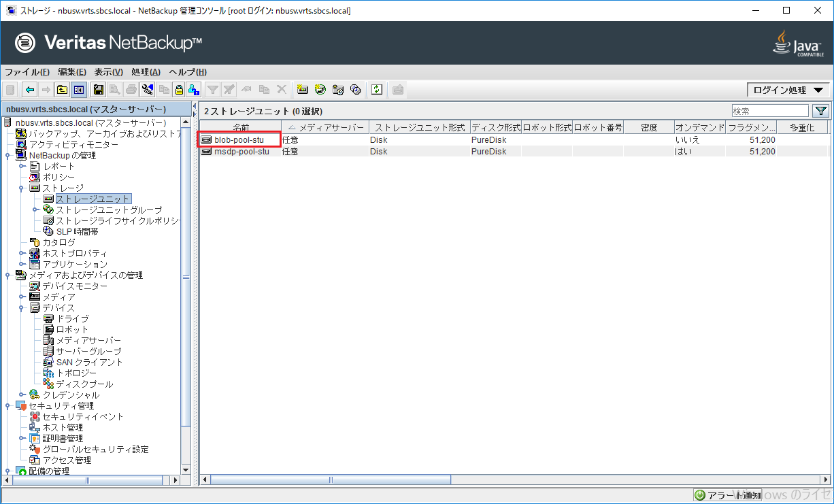Click the ドライブ drive icon
Viewport: 834px width, 504px height.
[48, 319]
